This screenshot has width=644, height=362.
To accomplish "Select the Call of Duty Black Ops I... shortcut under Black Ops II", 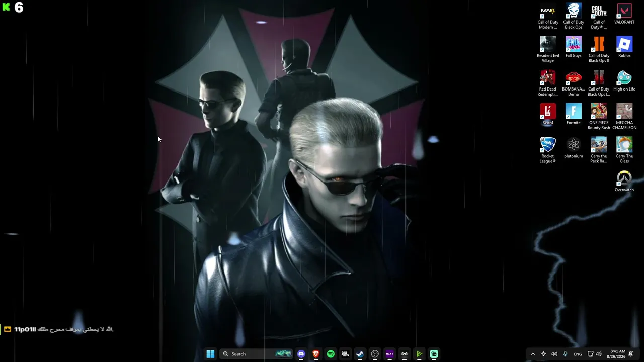I will pyautogui.click(x=599, y=83).
